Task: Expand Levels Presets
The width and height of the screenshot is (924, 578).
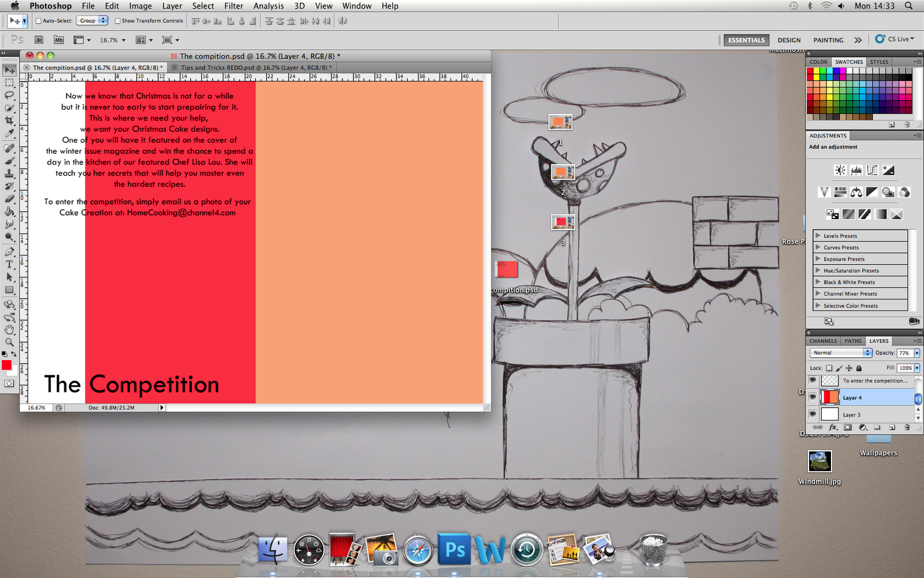Action: [818, 235]
